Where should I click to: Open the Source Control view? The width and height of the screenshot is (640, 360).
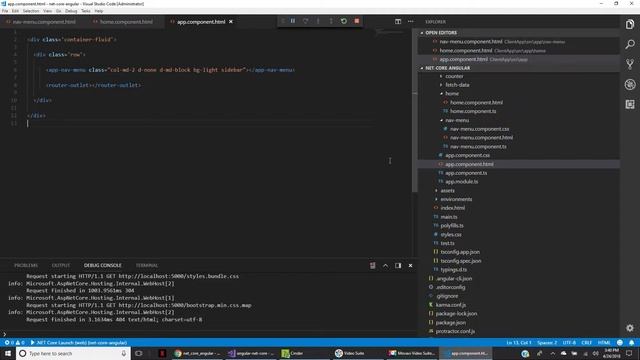tap(630, 64)
